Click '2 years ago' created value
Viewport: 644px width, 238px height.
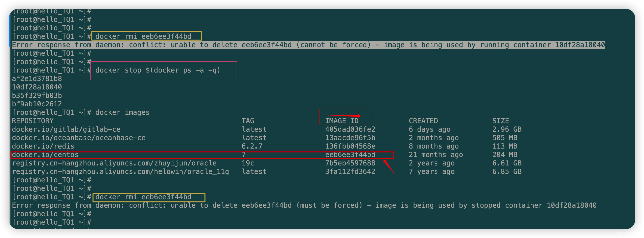431,163
